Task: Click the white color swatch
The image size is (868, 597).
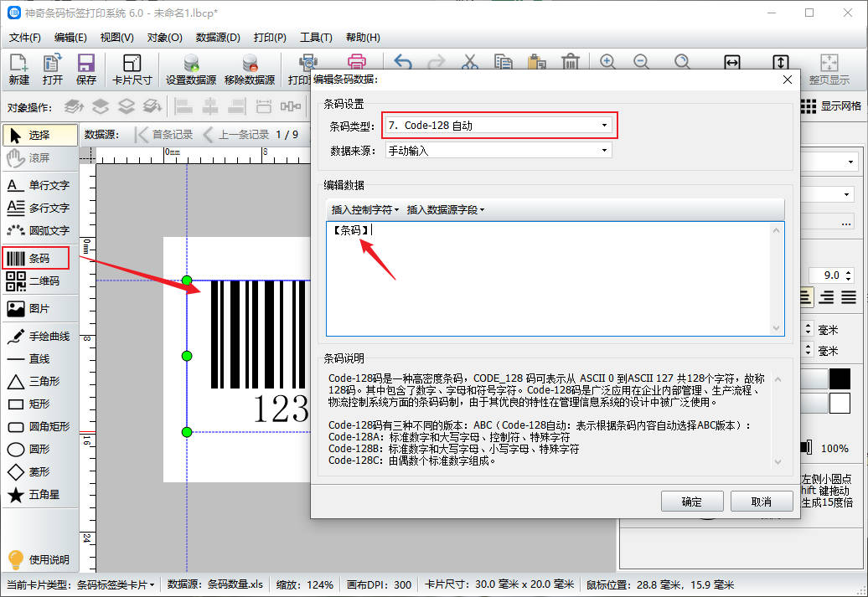Action: point(840,404)
